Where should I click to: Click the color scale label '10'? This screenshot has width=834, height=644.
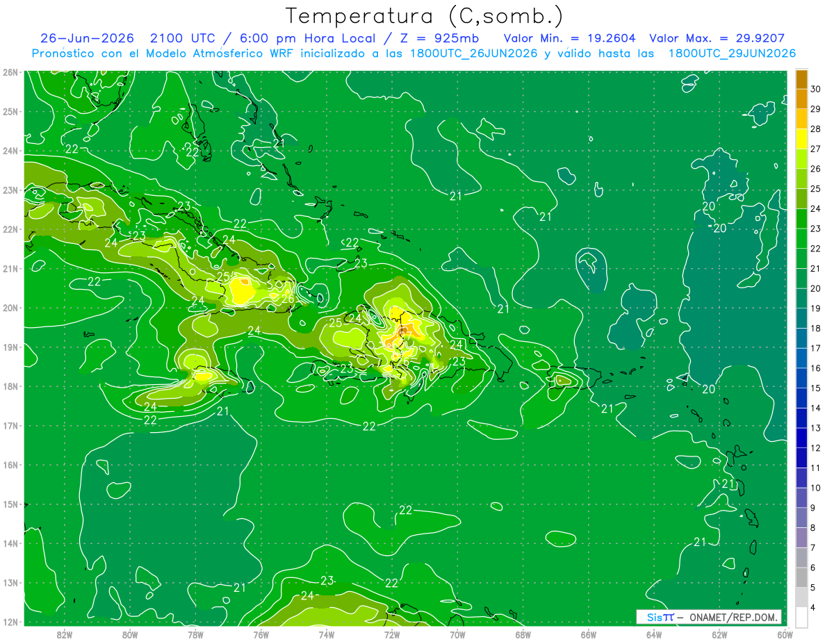[x=816, y=488]
